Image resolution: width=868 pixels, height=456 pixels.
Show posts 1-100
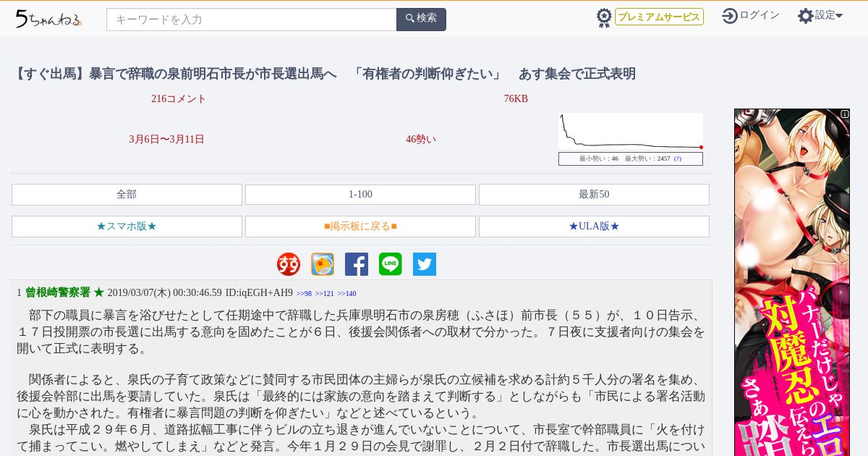(360, 195)
